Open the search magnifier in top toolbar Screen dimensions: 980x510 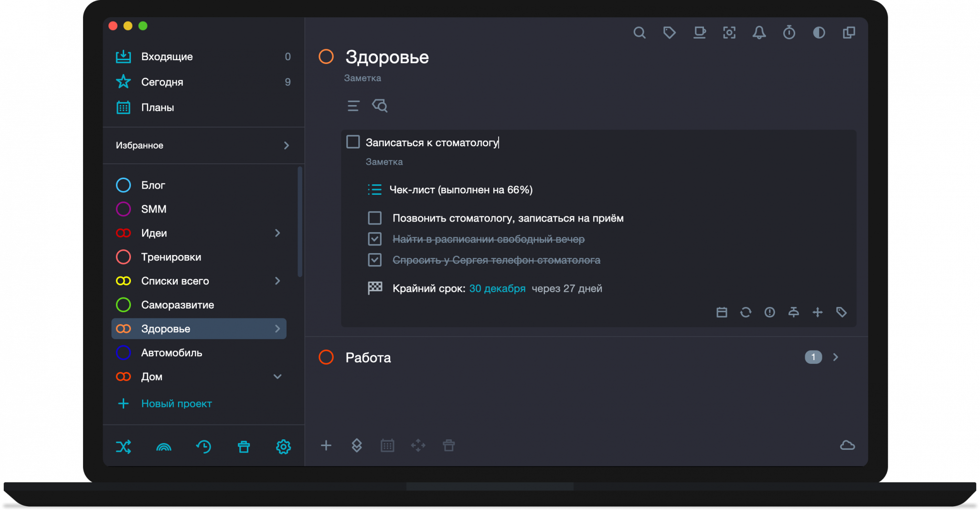click(x=639, y=32)
